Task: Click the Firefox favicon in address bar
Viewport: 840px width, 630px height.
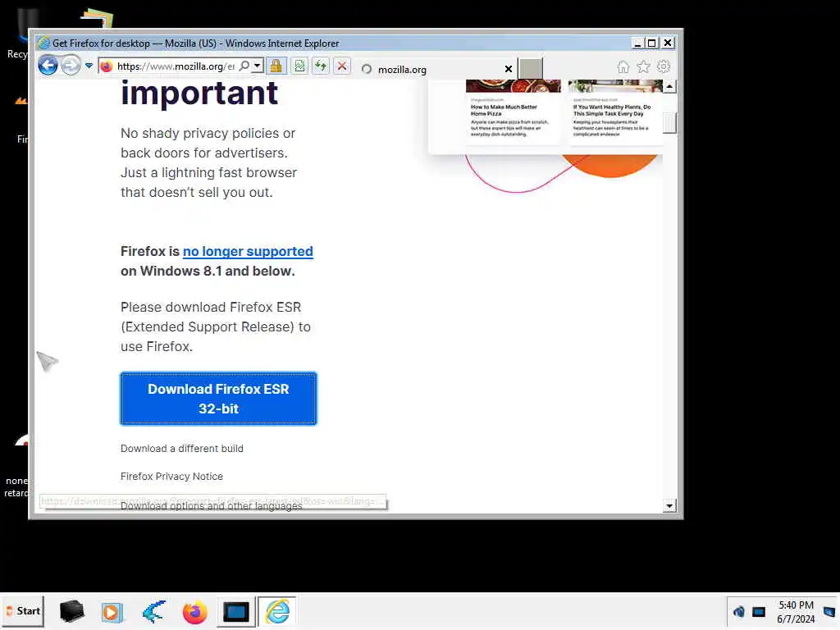Action: pyautogui.click(x=106, y=66)
